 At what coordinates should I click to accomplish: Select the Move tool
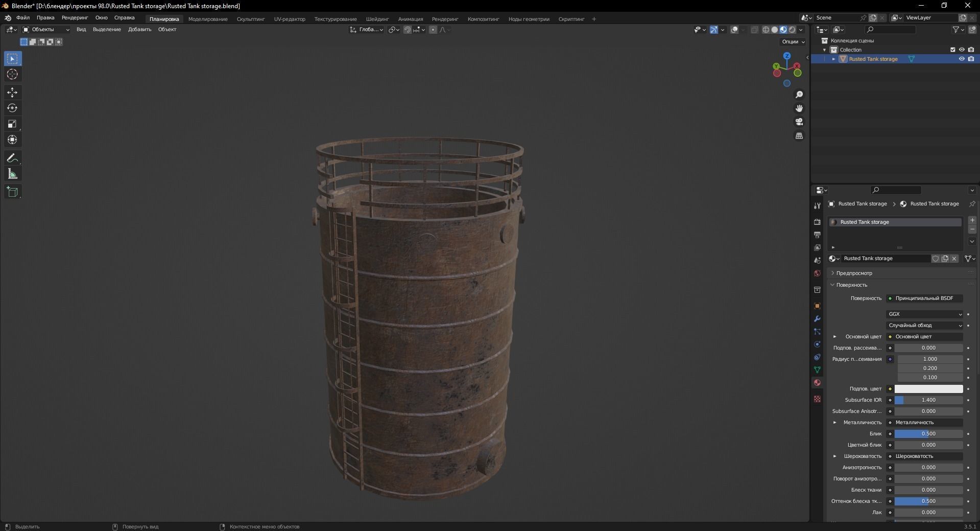(12, 93)
